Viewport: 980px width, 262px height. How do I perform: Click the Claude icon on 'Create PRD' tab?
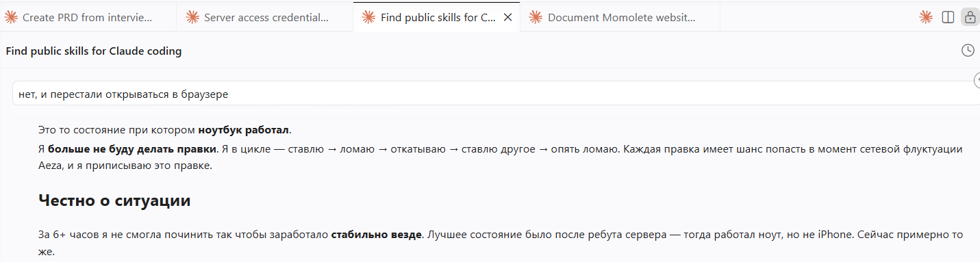click(12, 18)
